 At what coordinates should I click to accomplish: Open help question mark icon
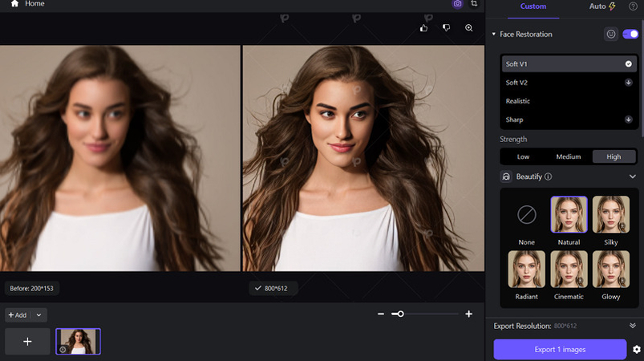pyautogui.click(x=633, y=6)
